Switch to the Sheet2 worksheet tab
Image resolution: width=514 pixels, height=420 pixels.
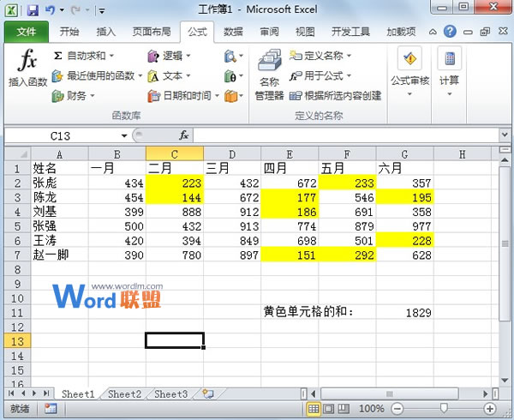(x=124, y=394)
